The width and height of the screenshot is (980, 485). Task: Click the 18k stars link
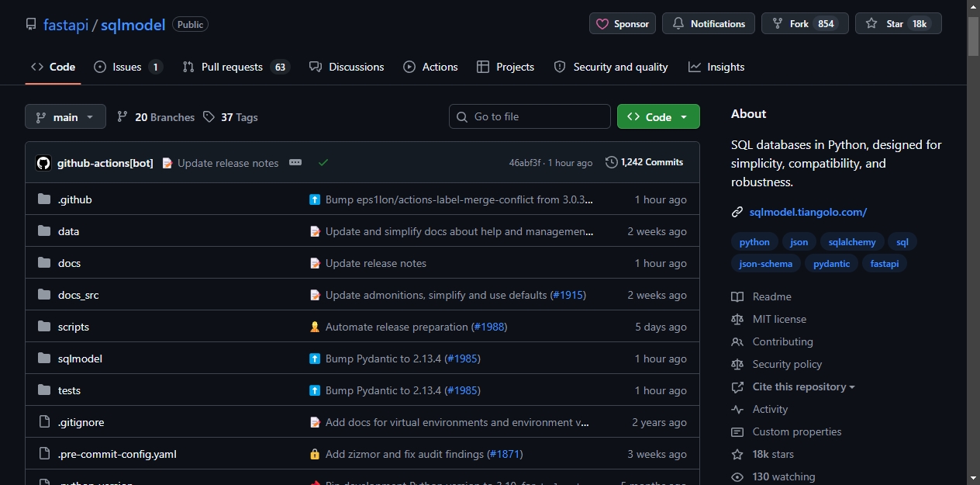click(773, 454)
